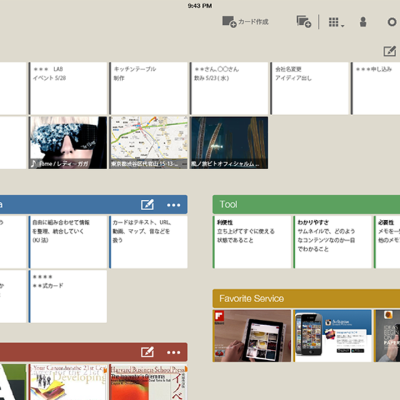Select the Favorite Service group header
The width and height of the screenshot is (400, 400).
click(x=306, y=298)
